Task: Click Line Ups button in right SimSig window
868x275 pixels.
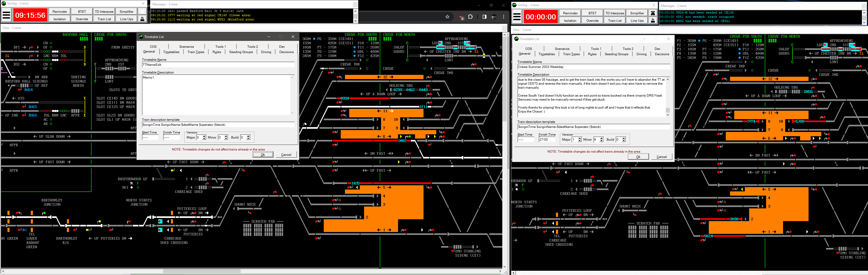Action: (x=637, y=20)
